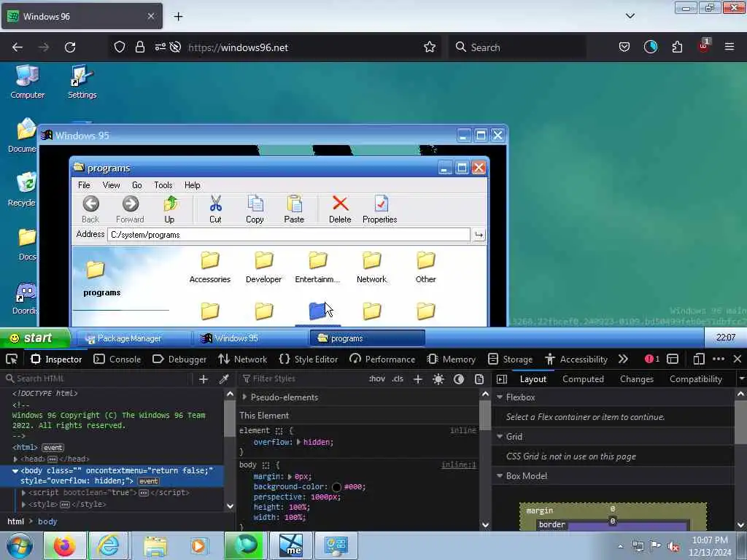
Task: Select the Other folder
Action: 425,267
